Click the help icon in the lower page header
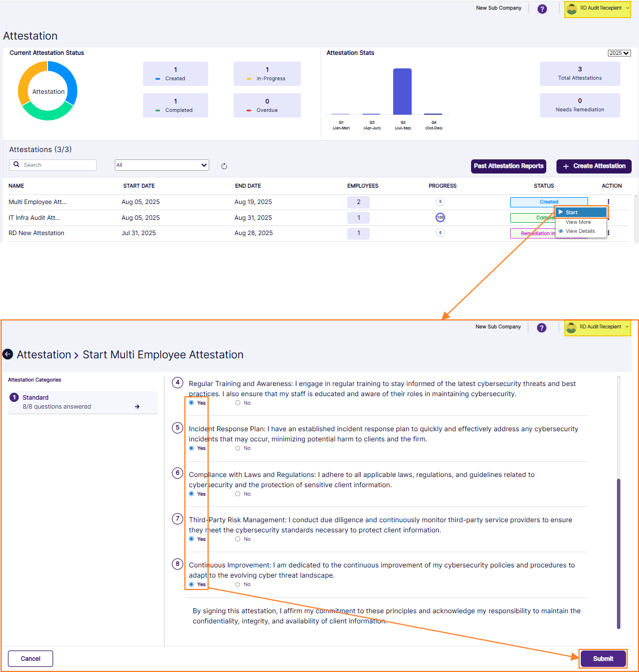 point(541,328)
